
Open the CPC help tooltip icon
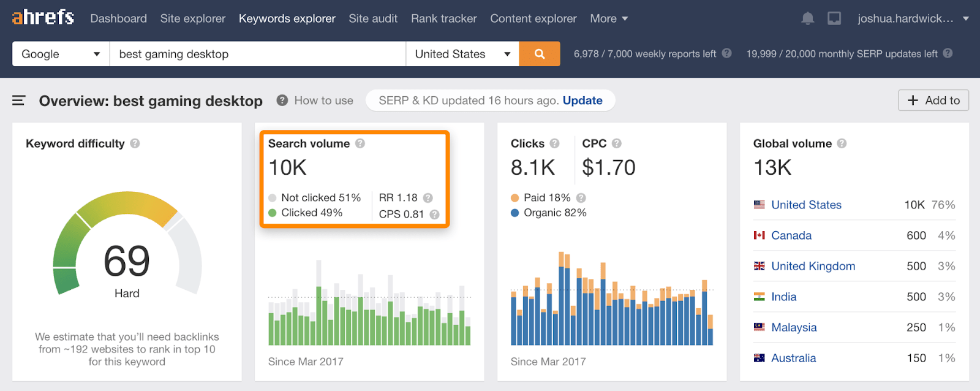(617, 143)
